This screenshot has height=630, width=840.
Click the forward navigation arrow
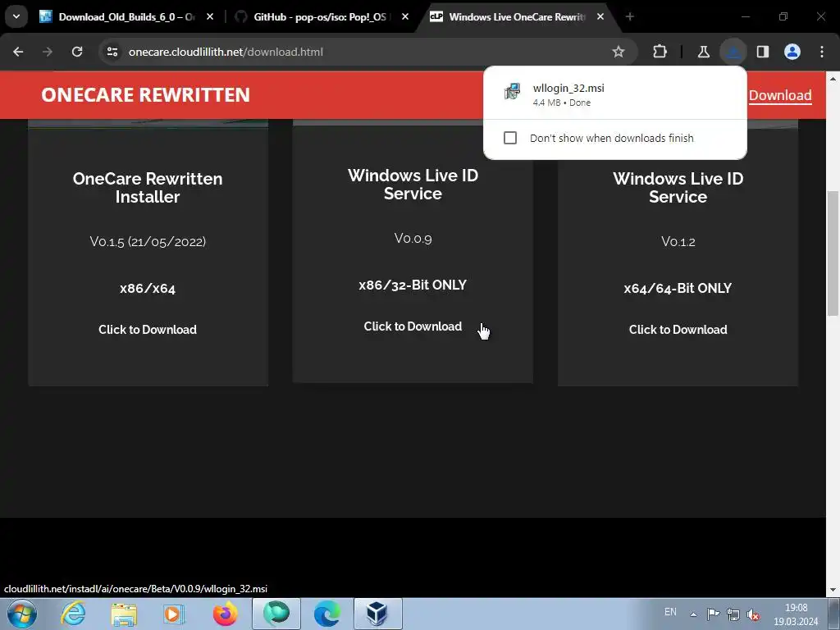click(48, 52)
